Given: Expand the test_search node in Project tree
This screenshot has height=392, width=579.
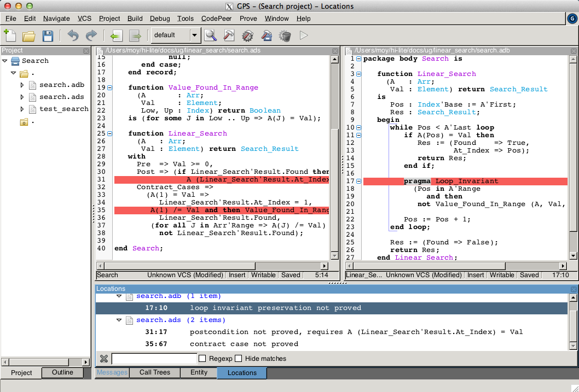Looking at the screenshot, I should 22,109.
